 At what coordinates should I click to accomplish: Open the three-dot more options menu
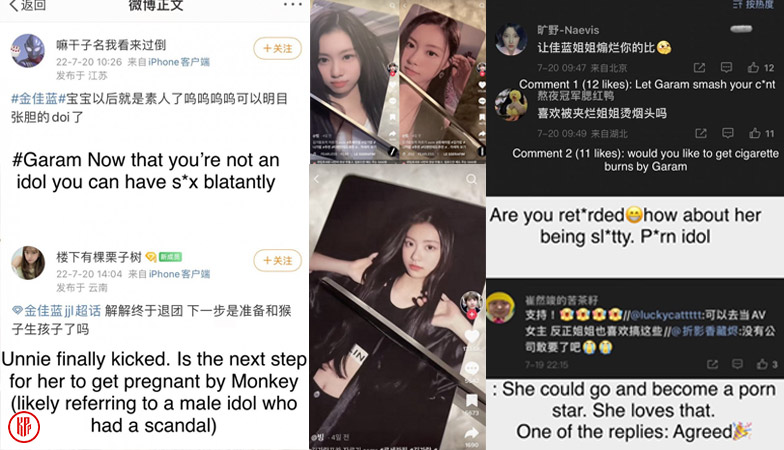(x=292, y=4)
